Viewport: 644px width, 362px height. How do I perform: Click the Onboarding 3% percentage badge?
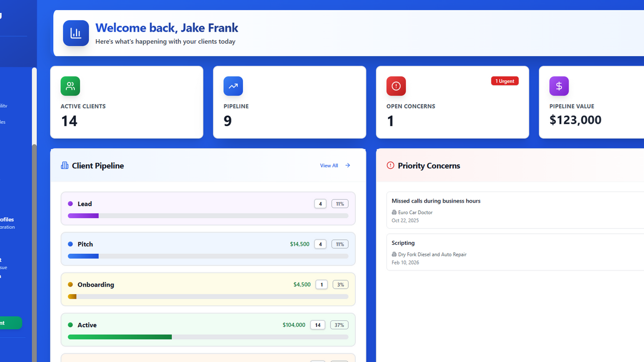tap(340, 285)
